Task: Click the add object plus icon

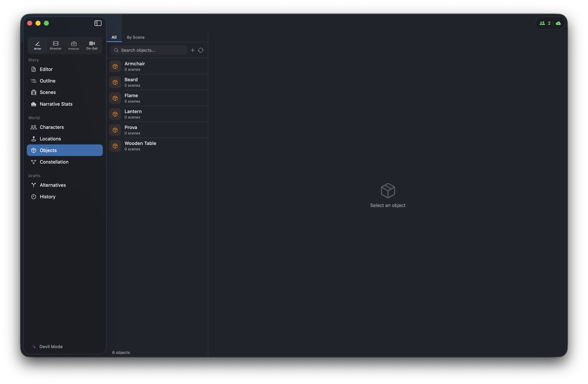Action: 193,50
